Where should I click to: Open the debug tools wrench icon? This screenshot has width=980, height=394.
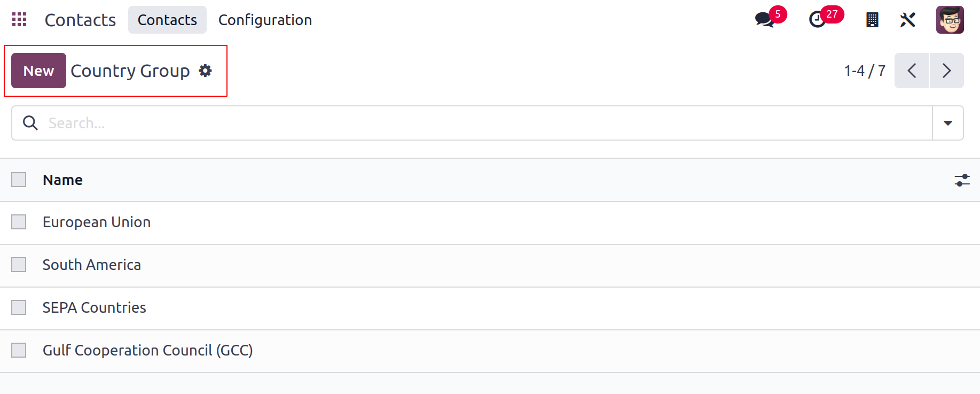click(908, 20)
